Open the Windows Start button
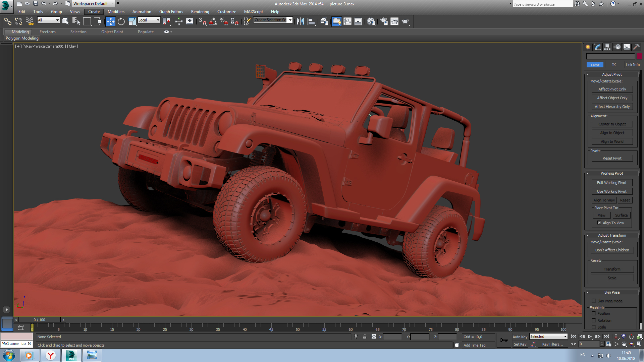 (x=9, y=355)
